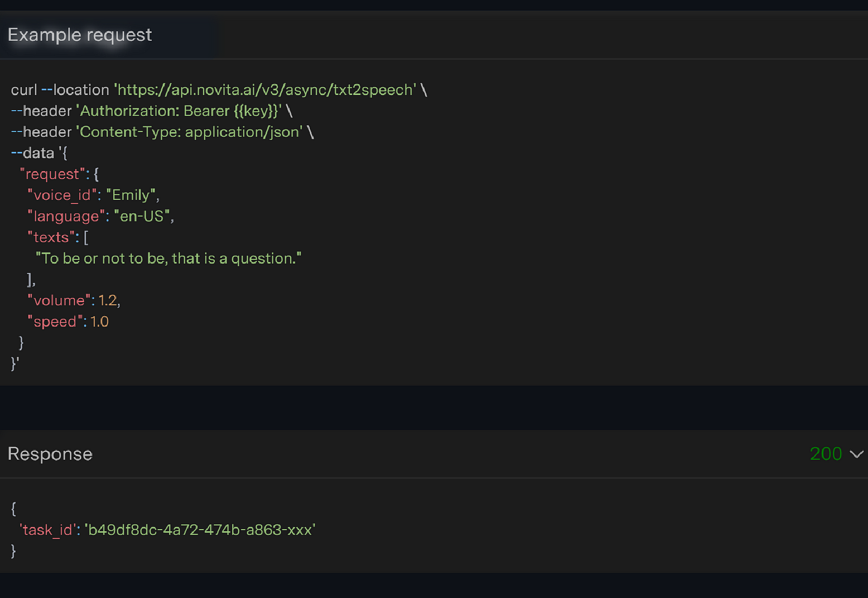Click the "en-US" language value

click(142, 217)
